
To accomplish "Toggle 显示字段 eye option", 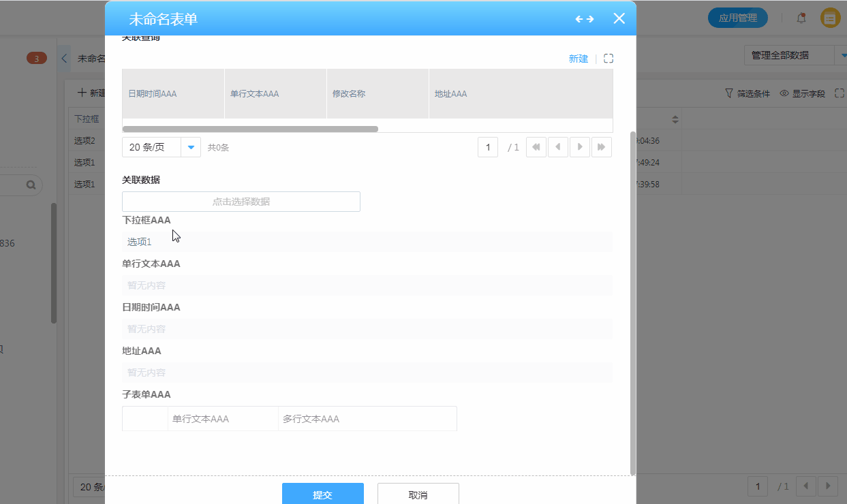I will click(802, 93).
